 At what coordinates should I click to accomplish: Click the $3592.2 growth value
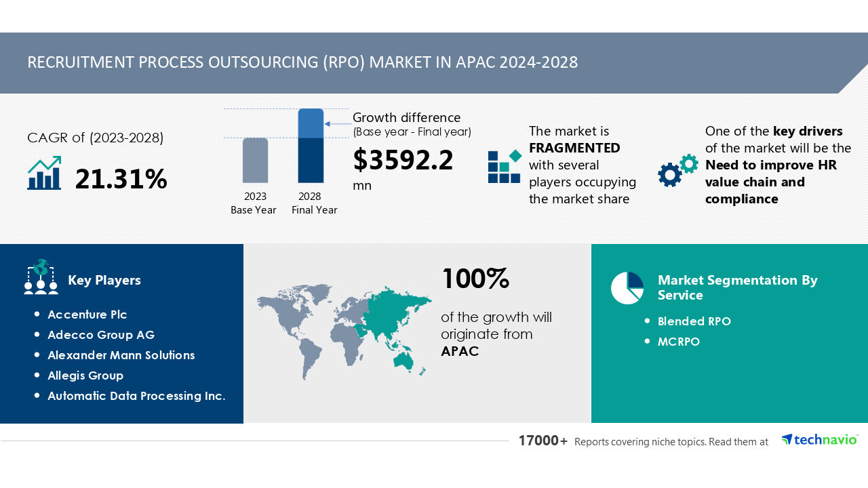(x=403, y=161)
